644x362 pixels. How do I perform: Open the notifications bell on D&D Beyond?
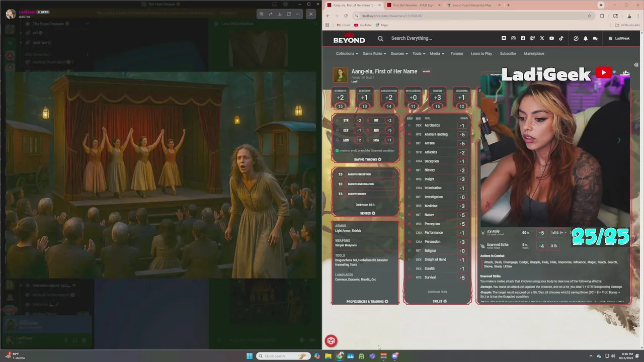(x=586, y=38)
